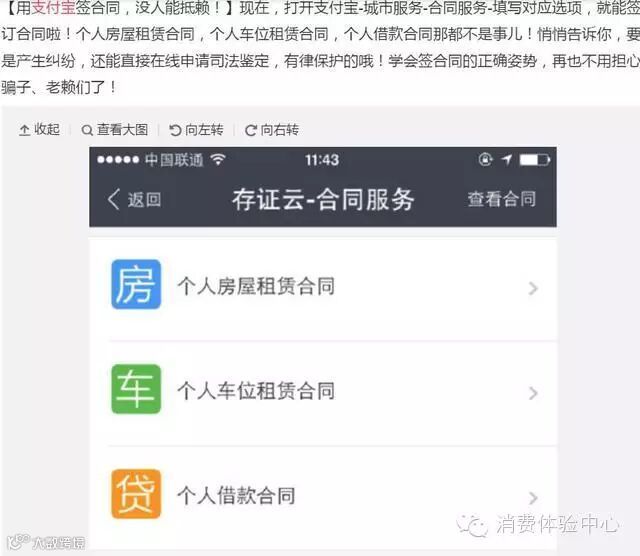
Task: Click the collapse up-arrow icon beside 收起
Action: [x=24, y=130]
